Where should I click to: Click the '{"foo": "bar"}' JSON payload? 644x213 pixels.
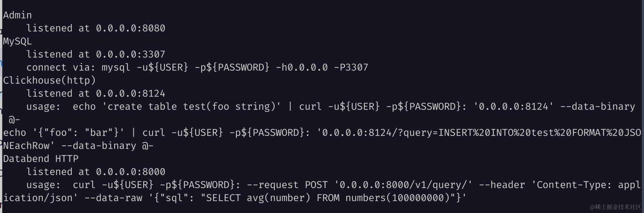(78, 133)
